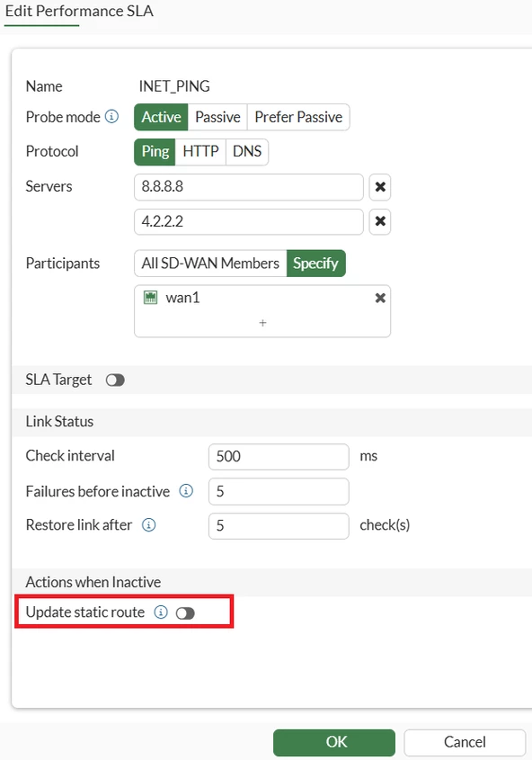Show Failures before inactive info icon
Image resolution: width=532 pixels, height=760 pixels.
[x=186, y=491]
